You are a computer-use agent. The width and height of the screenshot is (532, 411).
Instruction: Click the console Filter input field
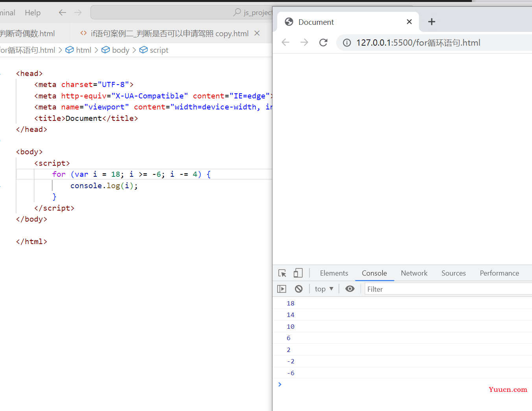(448, 289)
